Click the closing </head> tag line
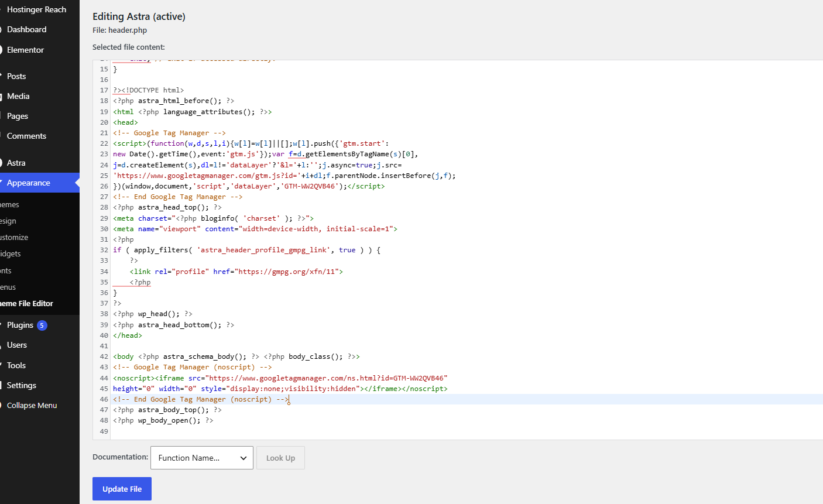This screenshot has height=504, width=823. point(128,335)
